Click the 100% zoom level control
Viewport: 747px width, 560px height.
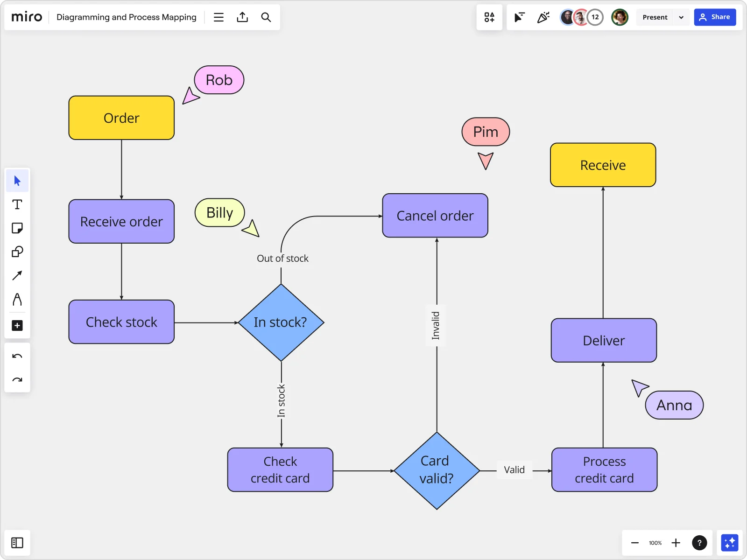click(x=655, y=543)
